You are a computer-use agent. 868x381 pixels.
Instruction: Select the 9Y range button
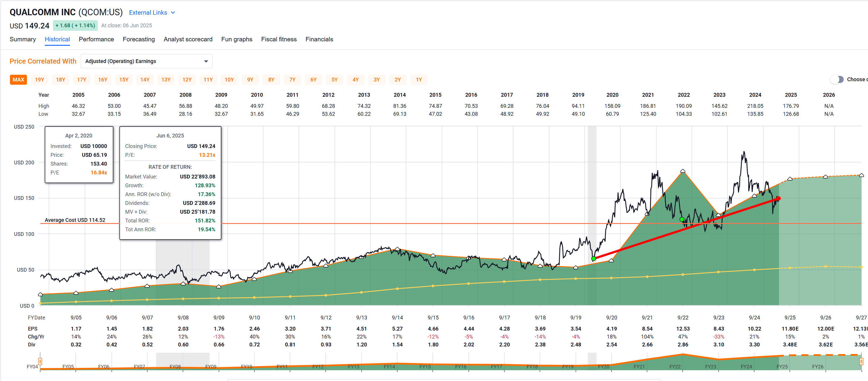click(x=250, y=80)
